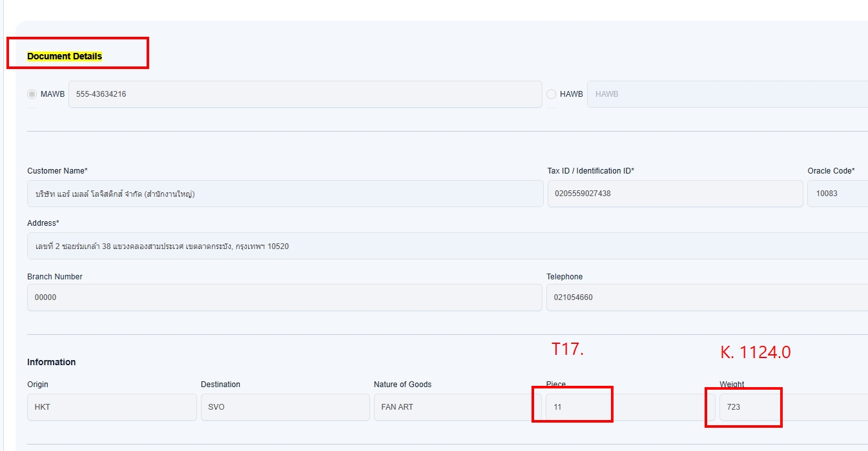868x451 pixels.
Task: Click the Nature of Goods field
Action: pos(458,407)
